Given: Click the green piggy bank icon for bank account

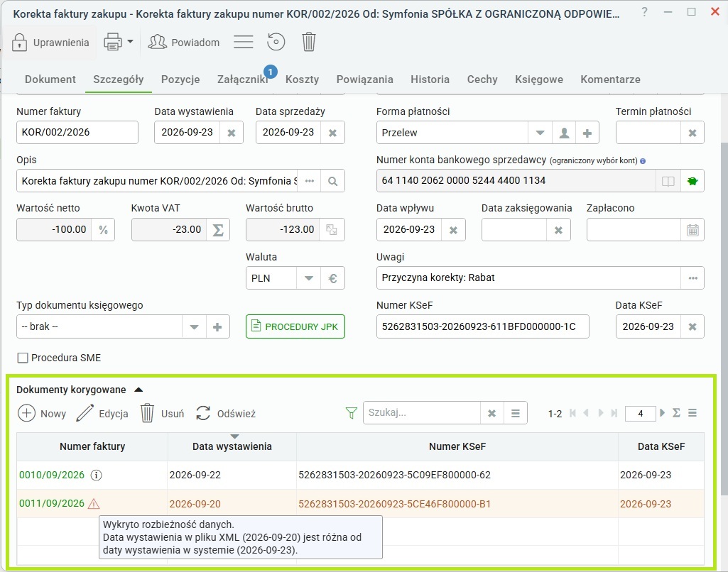Looking at the screenshot, I should coord(692,181).
